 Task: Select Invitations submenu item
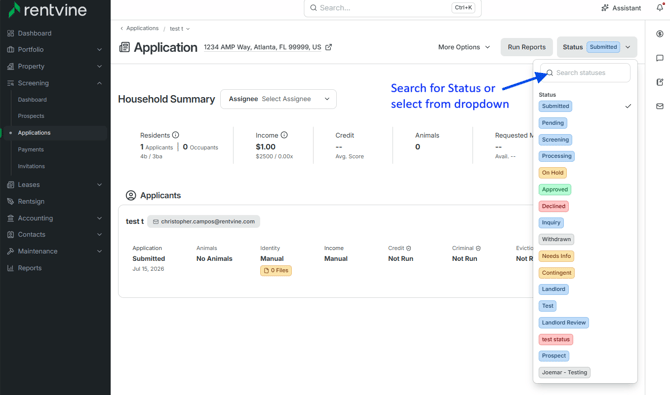(x=31, y=166)
